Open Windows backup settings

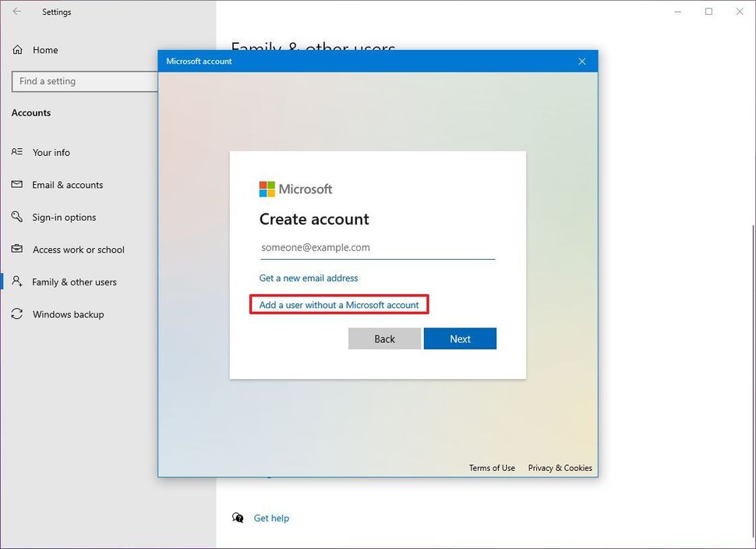tap(69, 314)
